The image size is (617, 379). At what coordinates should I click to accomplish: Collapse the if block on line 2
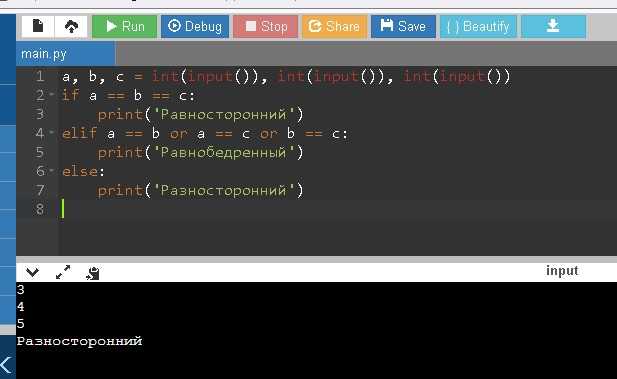[x=52, y=94]
